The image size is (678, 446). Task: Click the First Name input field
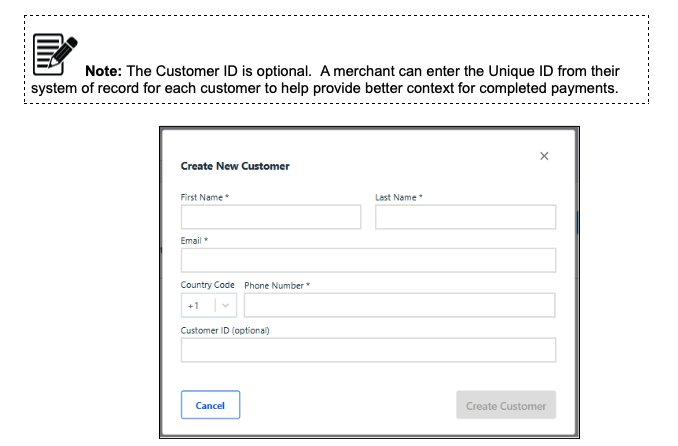(270, 217)
